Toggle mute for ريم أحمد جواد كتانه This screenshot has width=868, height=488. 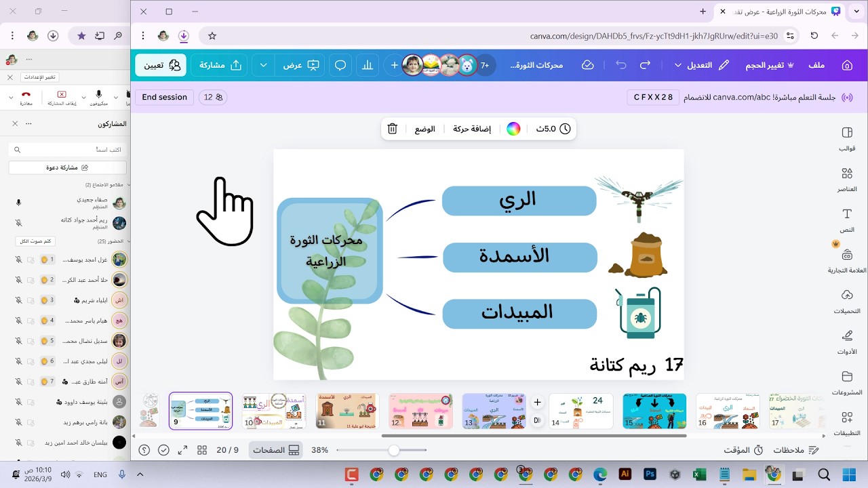click(x=19, y=223)
